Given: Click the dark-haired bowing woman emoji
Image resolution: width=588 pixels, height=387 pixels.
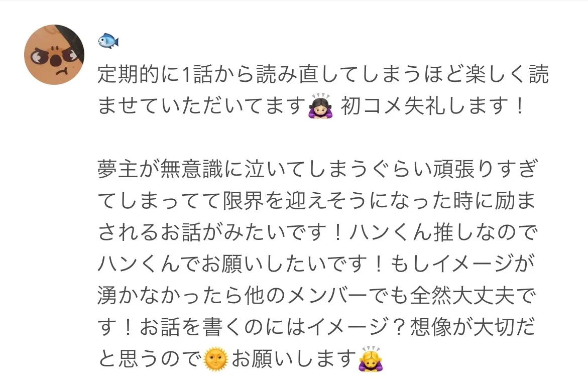Looking at the screenshot, I should click(x=320, y=106).
